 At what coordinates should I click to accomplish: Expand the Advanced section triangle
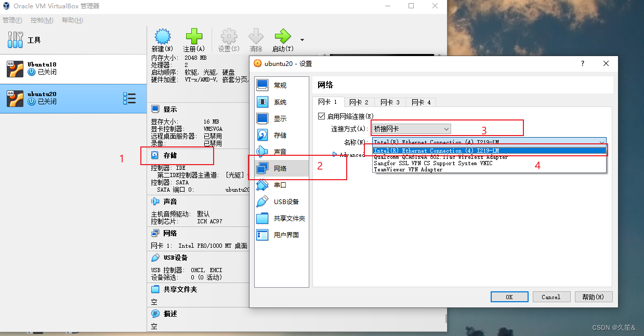pyautogui.click(x=335, y=155)
